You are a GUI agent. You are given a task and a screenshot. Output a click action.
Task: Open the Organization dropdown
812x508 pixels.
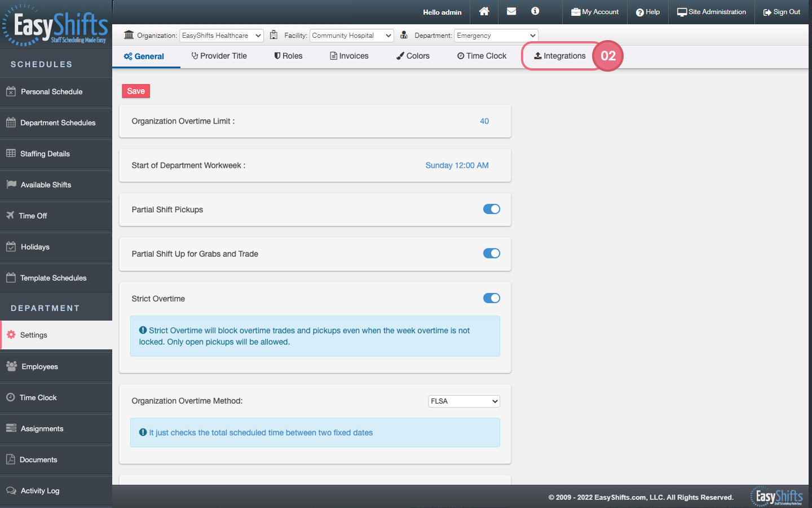tap(221, 36)
